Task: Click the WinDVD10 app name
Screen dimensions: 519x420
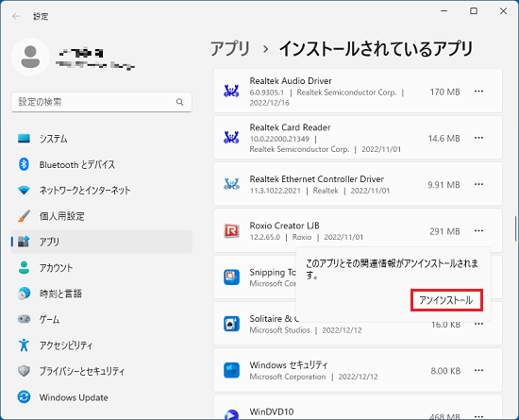Action: (272, 412)
